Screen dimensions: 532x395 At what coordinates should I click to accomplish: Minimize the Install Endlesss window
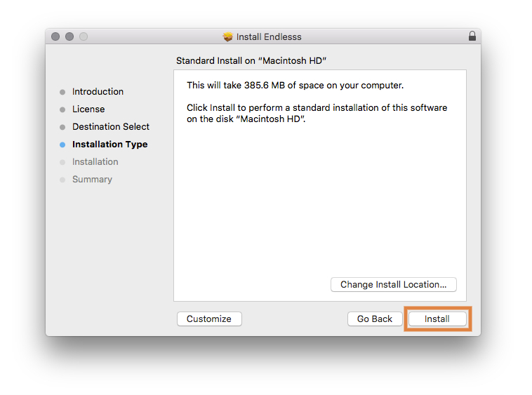[69, 36]
